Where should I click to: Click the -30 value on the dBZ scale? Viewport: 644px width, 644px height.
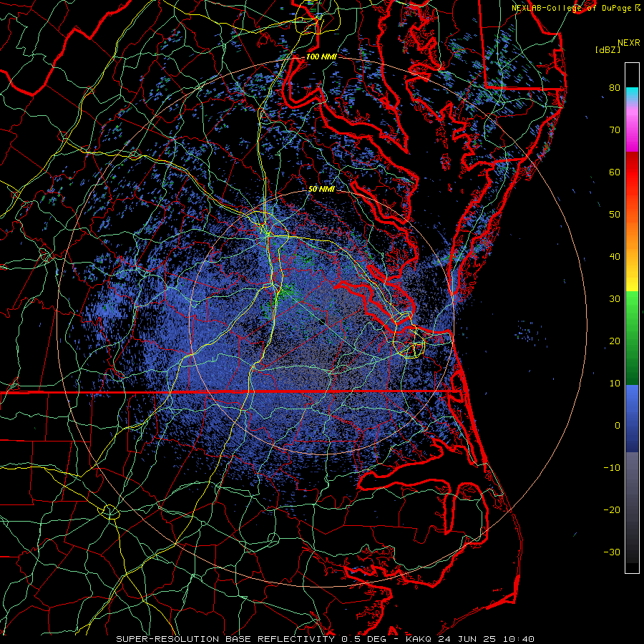[x=612, y=552]
